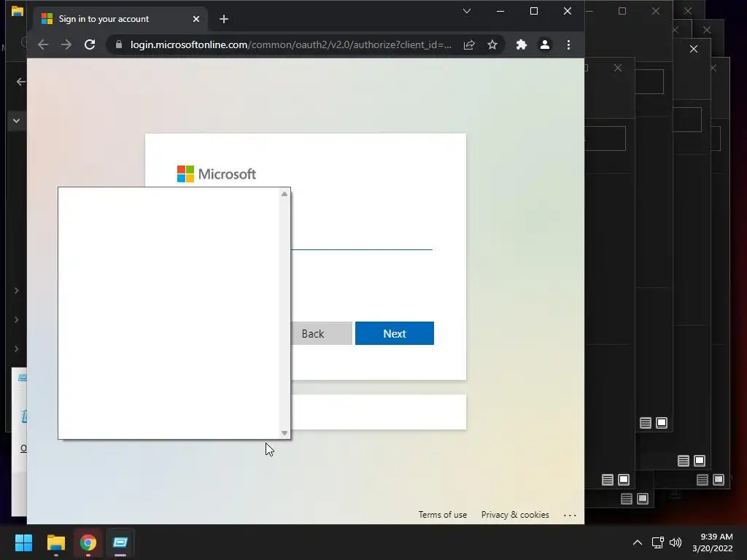The width and height of the screenshot is (747, 560).
Task: Open Terms of use link
Action: click(443, 515)
